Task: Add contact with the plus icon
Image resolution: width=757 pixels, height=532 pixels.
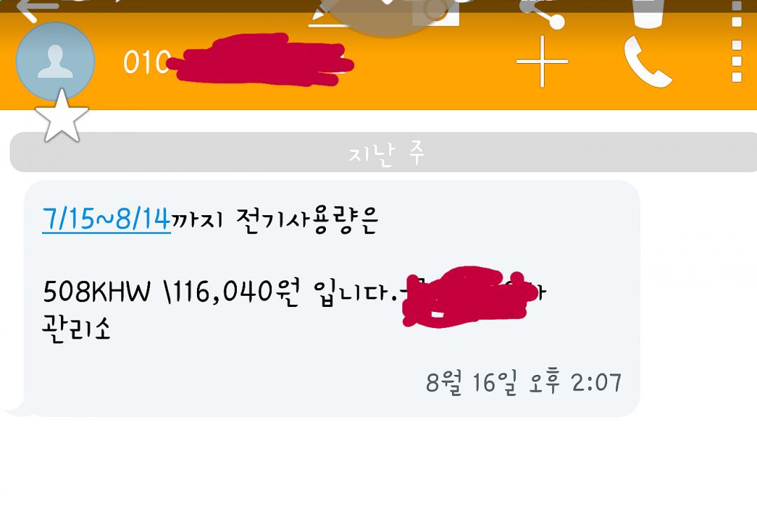Action: coord(542,61)
